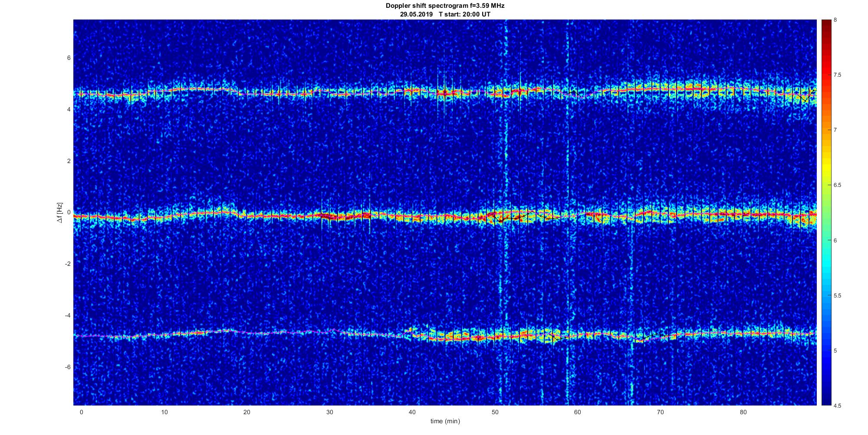Click the lower -4.8 Hz signal band at 50 minutes

pyautogui.click(x=495, y=336)
